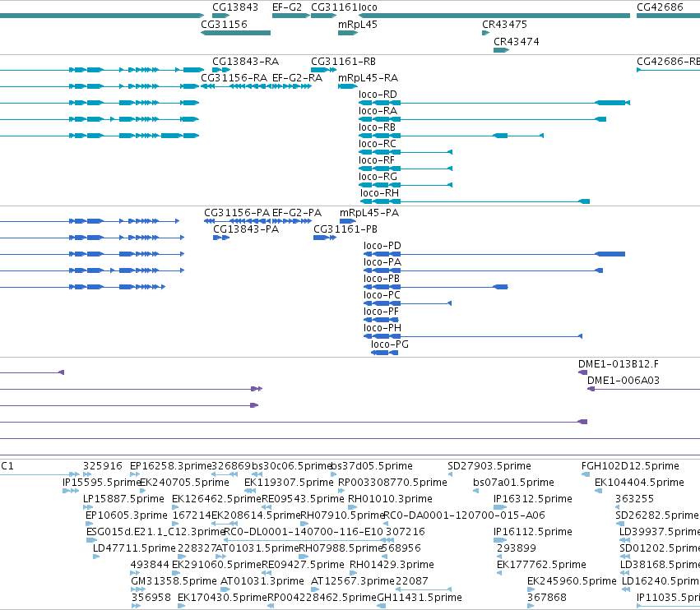The image size is (700, 610).
Task: Click EST RH01429.3prime
Action: point(392,565)
